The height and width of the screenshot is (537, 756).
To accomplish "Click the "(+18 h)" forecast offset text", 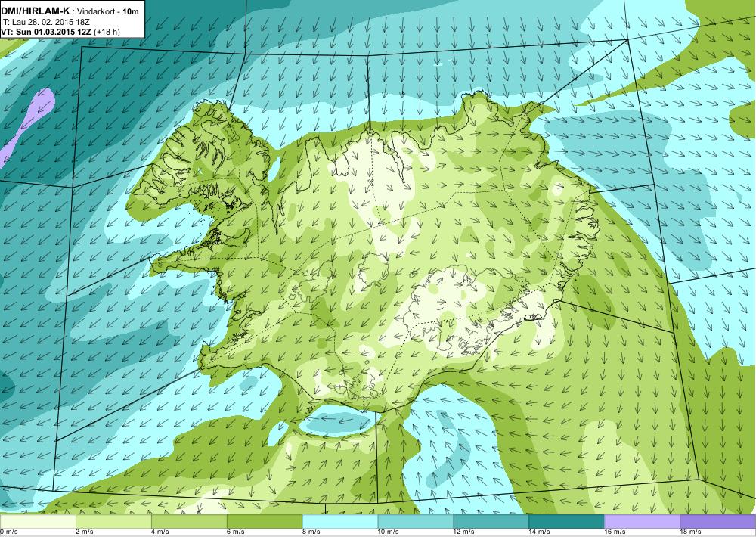I will pos(107,32).
